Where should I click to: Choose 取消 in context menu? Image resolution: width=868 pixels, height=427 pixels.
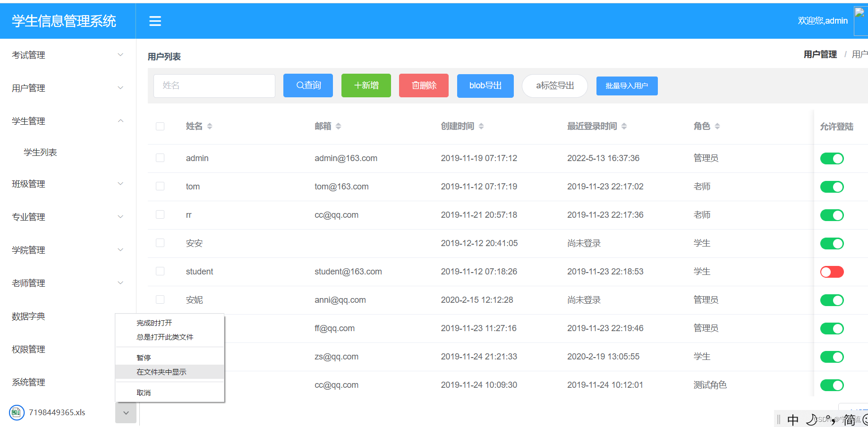[170, 393]
